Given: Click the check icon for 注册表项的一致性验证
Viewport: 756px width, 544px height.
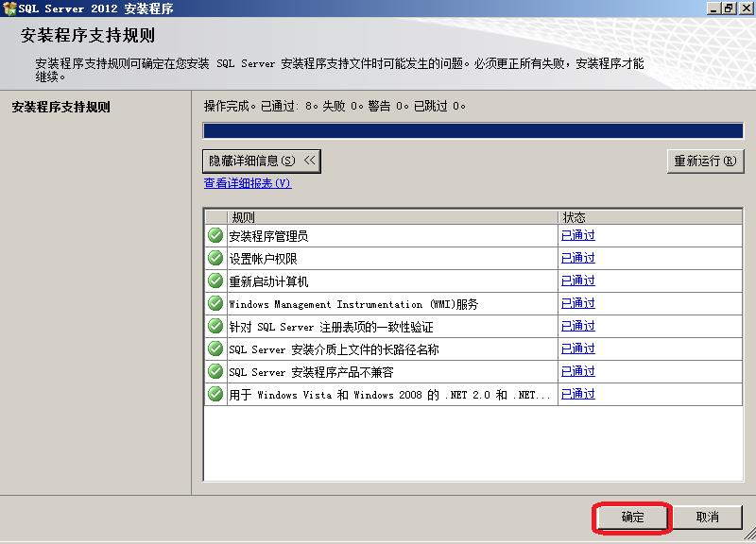Looking at the screenshot, I should click(x=215, y=326).
